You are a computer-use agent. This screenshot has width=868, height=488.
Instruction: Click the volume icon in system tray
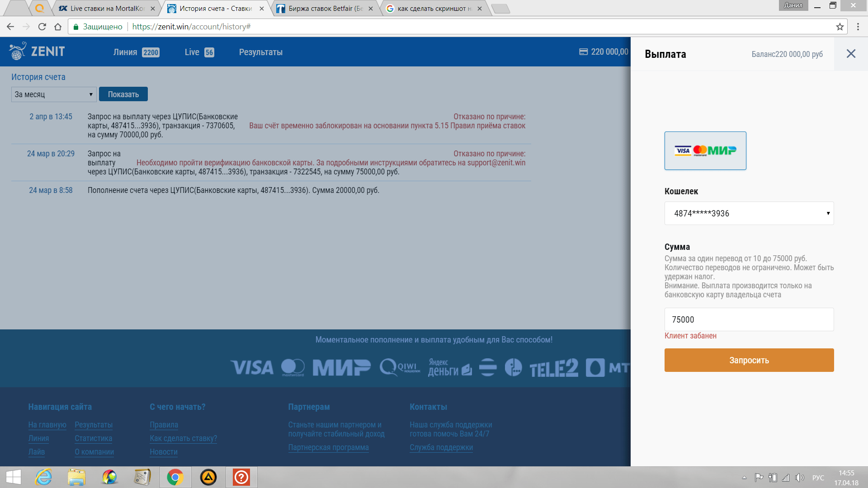click(799, 478)
